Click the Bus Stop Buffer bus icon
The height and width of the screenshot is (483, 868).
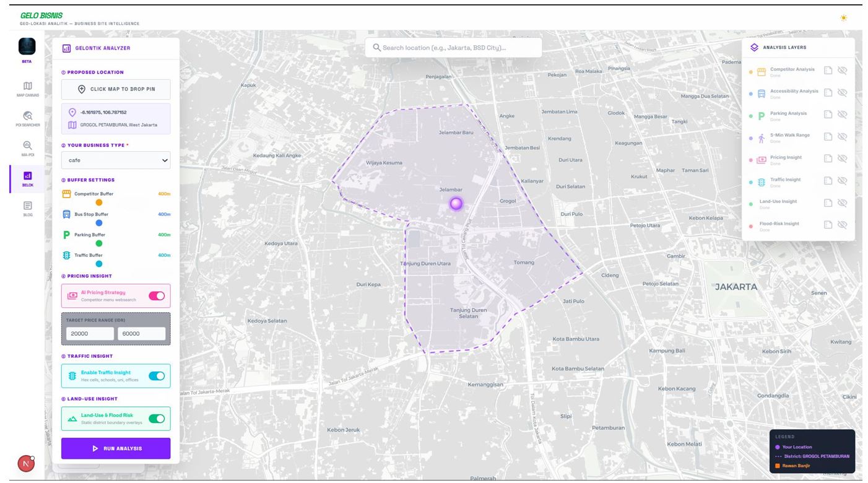[x=66, y=214]
